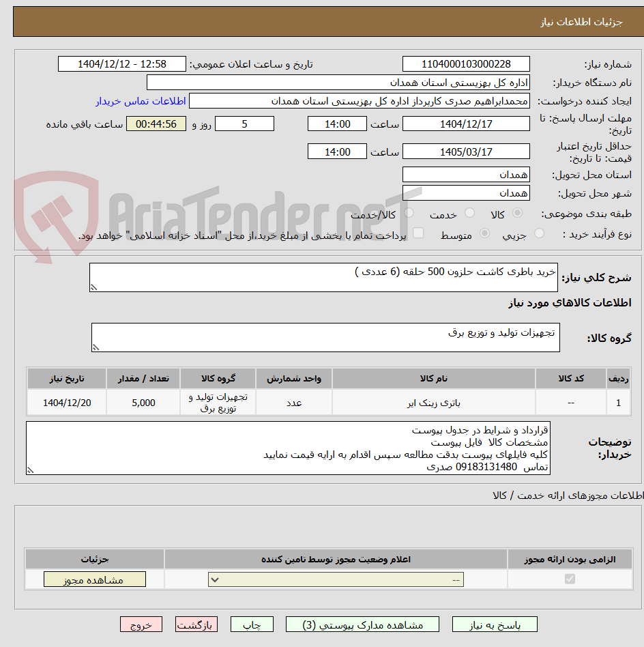Click the عدد unit cell
Viewport: 644px width, 647px height.
[x=294, y=403]
